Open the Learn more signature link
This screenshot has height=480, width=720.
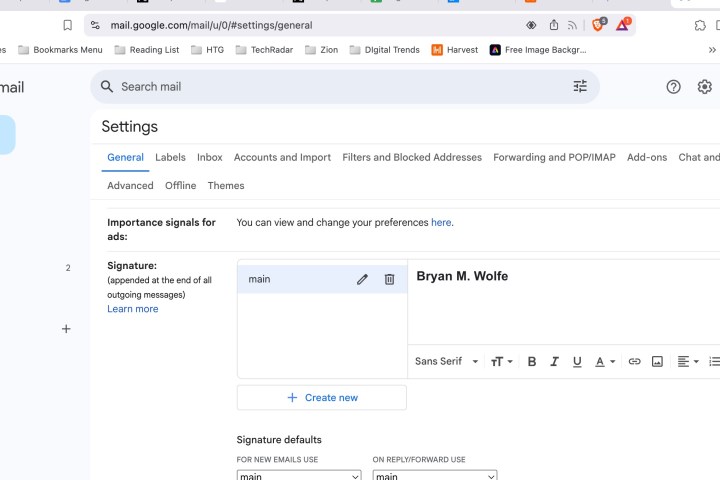(x=132, y=309)
